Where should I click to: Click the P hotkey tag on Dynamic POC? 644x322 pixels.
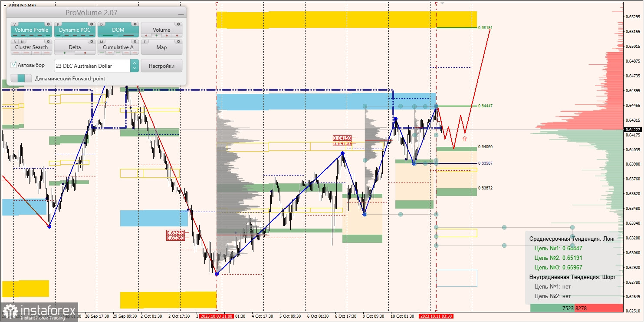(x=58, y=24)
